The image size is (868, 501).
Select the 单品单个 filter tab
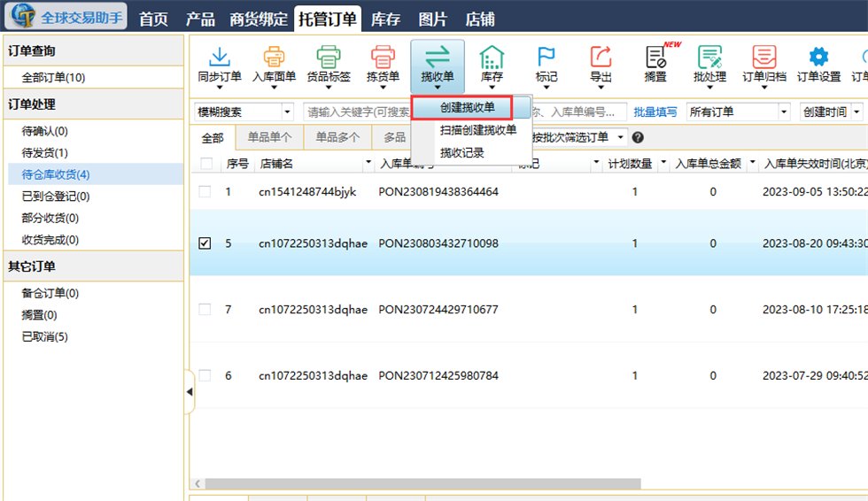point(269,138)
